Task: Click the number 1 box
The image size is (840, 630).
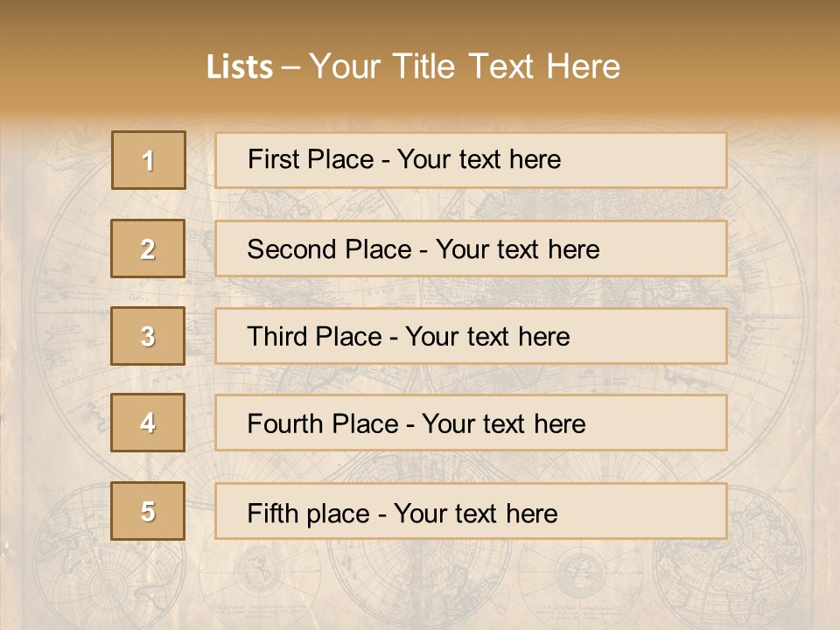Action: [x=148, y=160]
